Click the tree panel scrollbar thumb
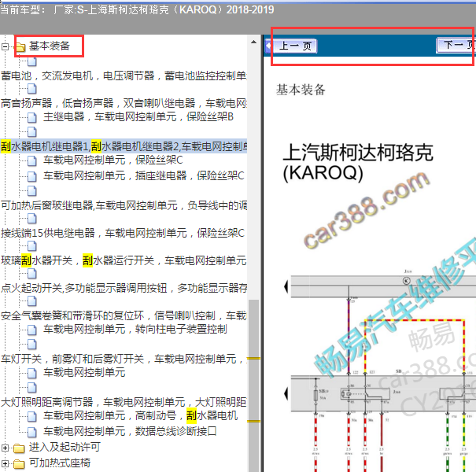 [x=254, y=385]
